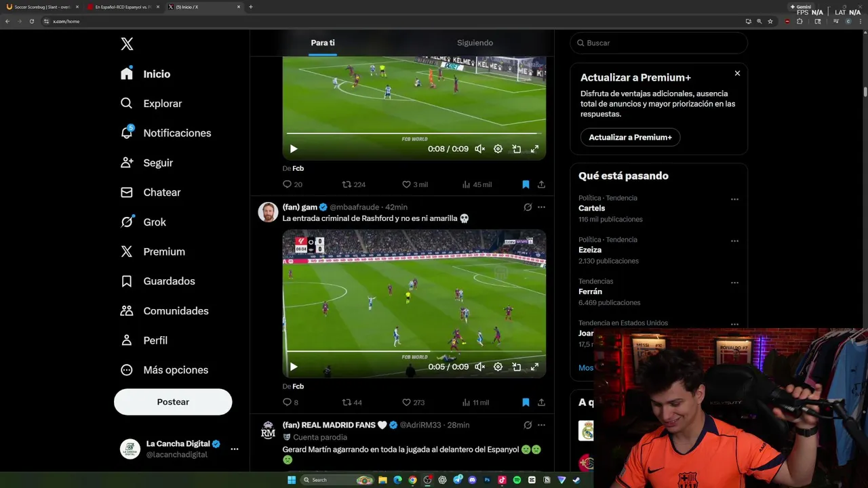This screenshot has height=488, width=868.
Task: Fullscreen the first video
Action: pos(534,148)
